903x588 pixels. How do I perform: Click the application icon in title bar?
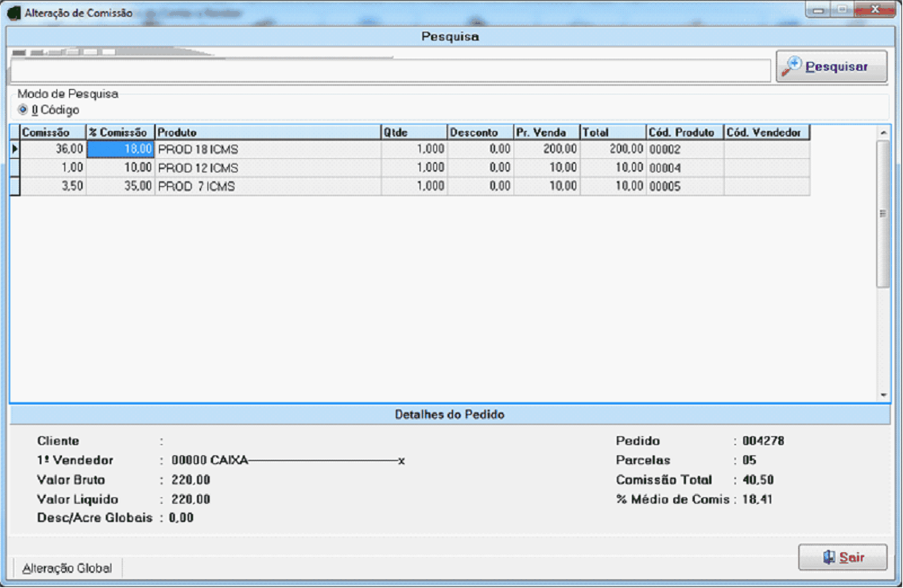tap(14, 14)
